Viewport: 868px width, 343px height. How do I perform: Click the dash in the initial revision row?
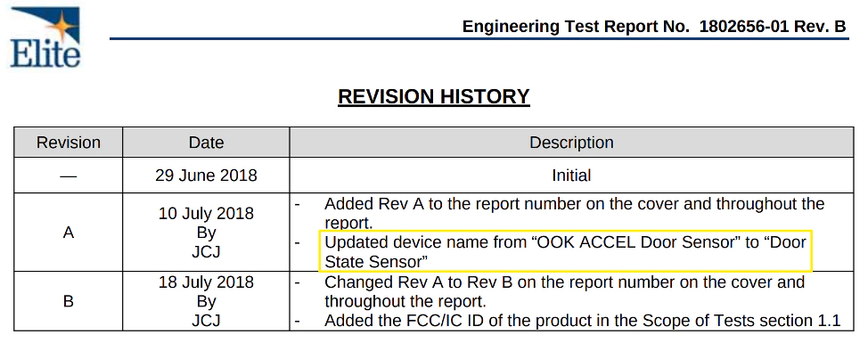(x=68, y=176)
